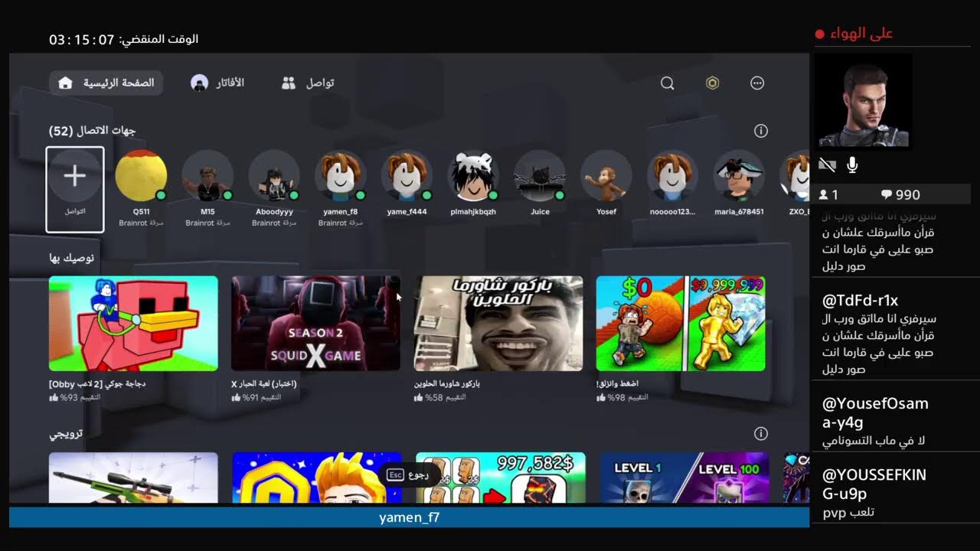Click the 93% rating under chicken Obby
Image resolution: width=980 pixels, height=551 pixels.
click(75, 397)
